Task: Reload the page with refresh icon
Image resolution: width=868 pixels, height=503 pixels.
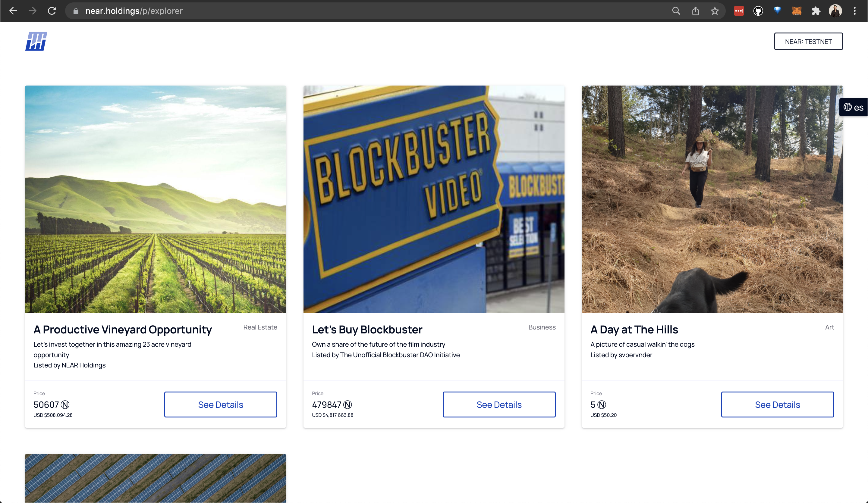Action: click(x=52, y=11)
